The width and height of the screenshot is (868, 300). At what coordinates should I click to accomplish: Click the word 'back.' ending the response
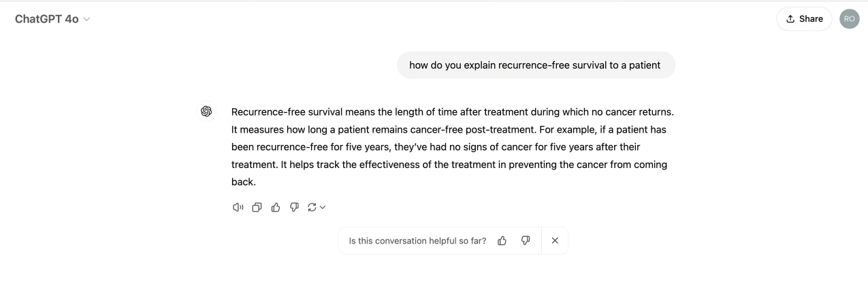click(x=243, y=182)
